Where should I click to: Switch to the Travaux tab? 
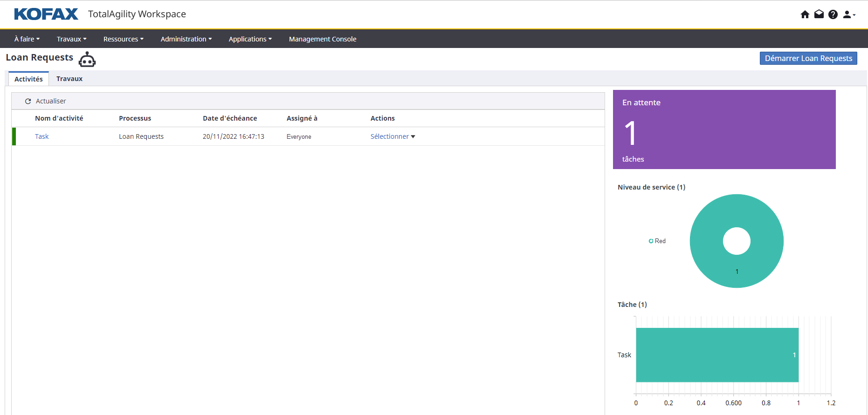[69, 79]
